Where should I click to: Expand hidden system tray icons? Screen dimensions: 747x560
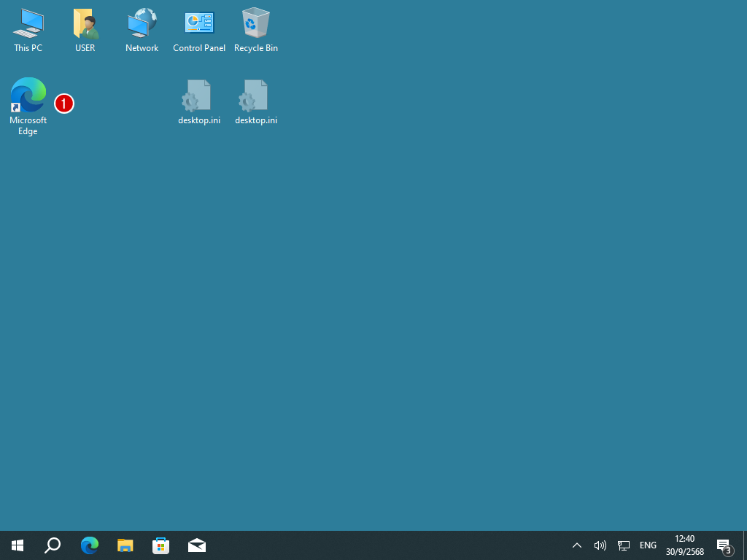point(576,545)
